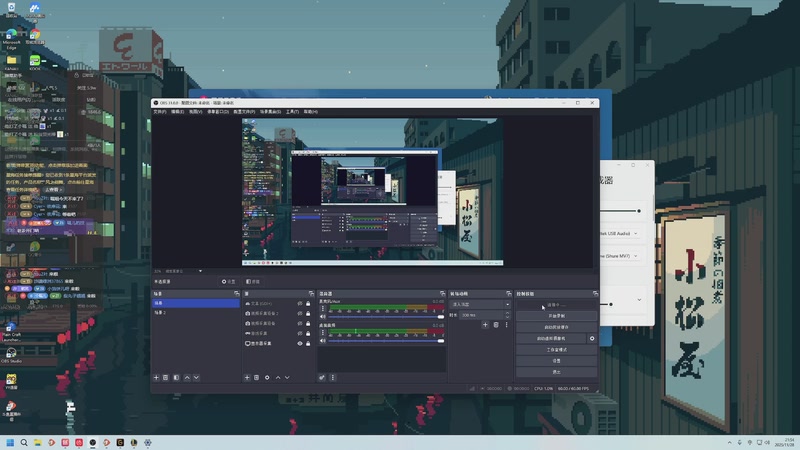Screen dimensions: 800x450
Task: Toggle visibility of Video Capture Device 2
Action: [300, 313]
